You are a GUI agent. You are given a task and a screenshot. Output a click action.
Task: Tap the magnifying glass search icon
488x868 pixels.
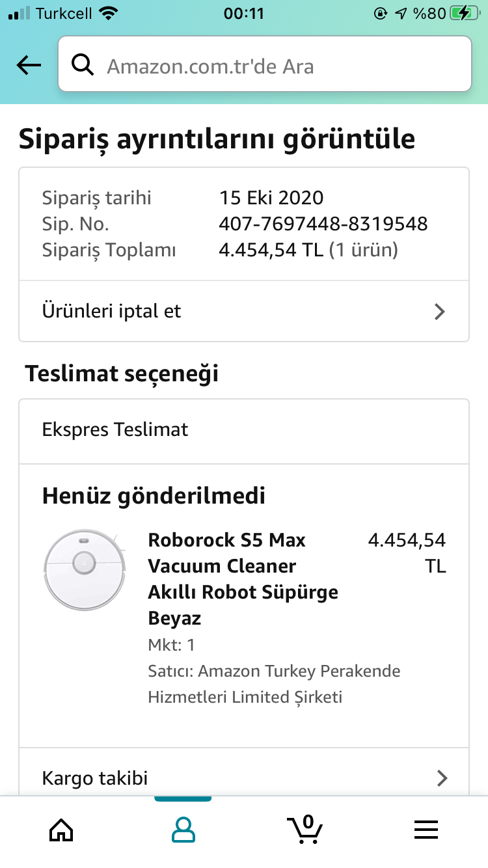83,64
